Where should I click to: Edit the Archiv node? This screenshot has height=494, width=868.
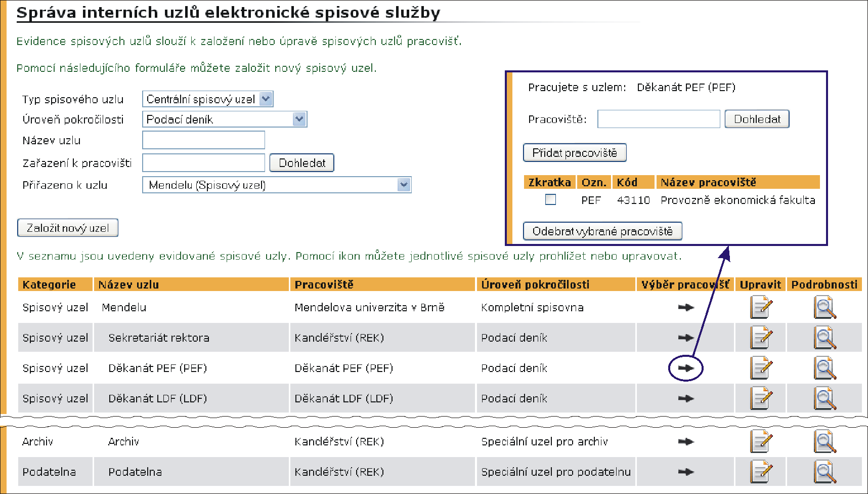[x=761, y=442]
